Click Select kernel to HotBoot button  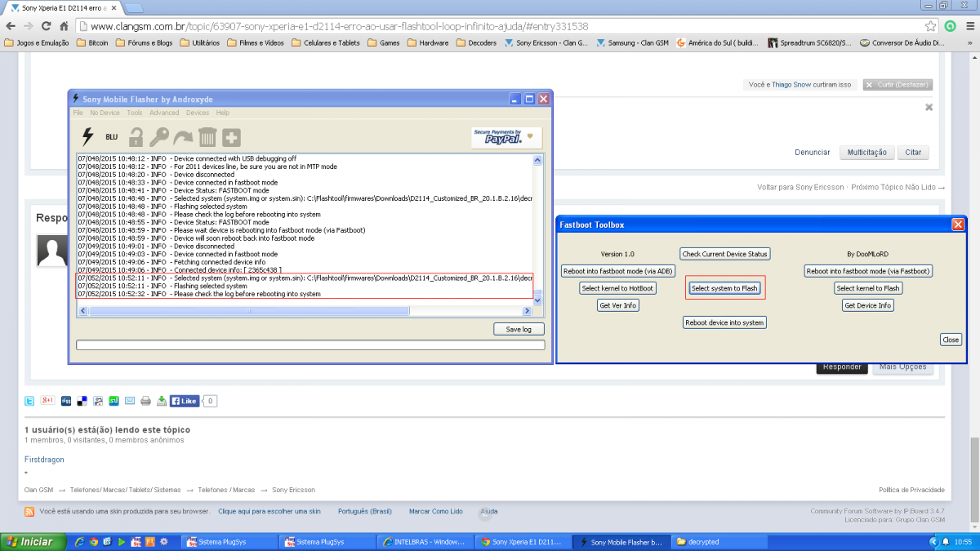pos(618,288)
